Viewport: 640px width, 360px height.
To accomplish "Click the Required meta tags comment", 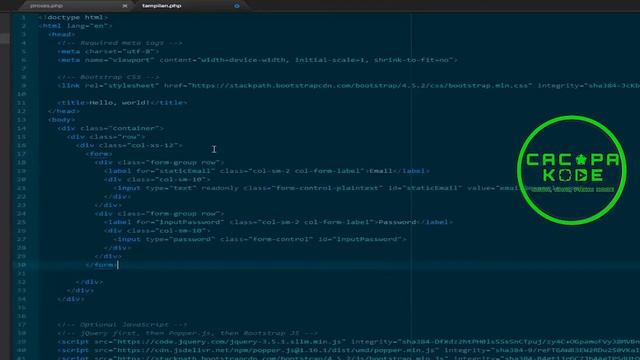I will 120,43.
